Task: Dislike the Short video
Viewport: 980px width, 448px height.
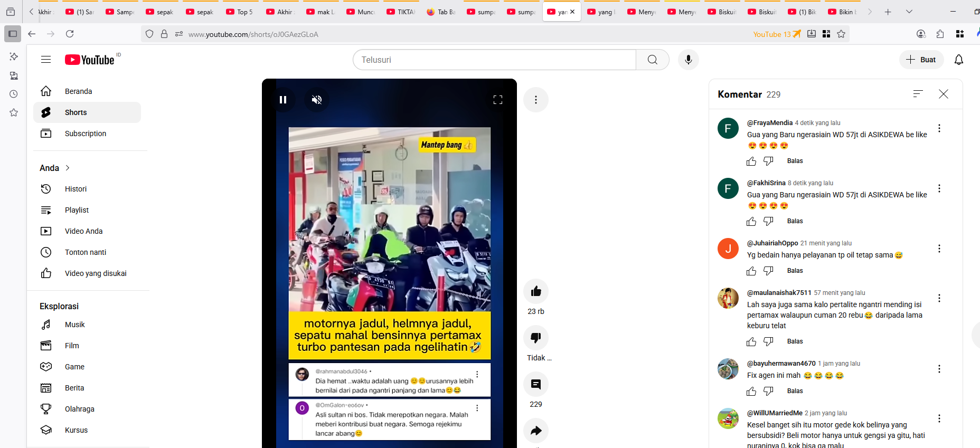Action: click(536, 338)
